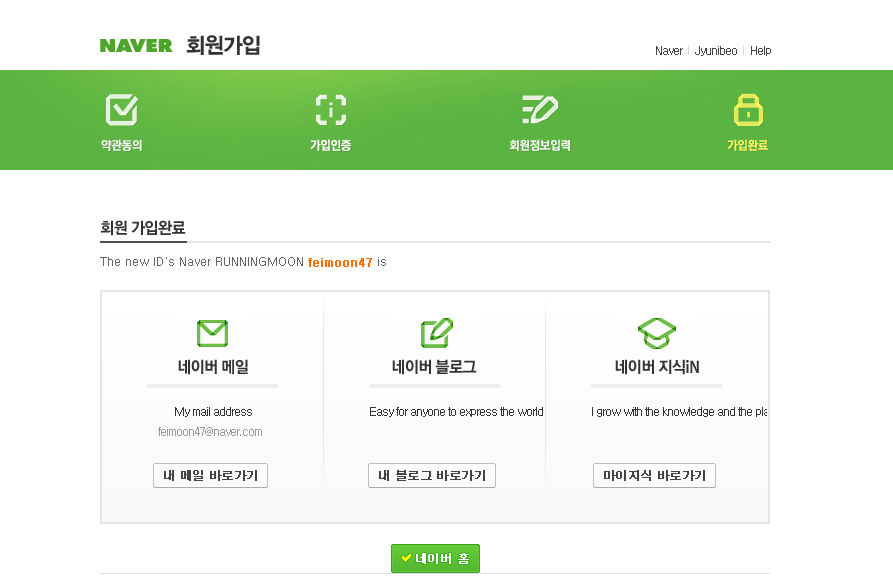Select the 가입인증 step label
Screen dimensions: 893x586
click(x=330, y=145)
